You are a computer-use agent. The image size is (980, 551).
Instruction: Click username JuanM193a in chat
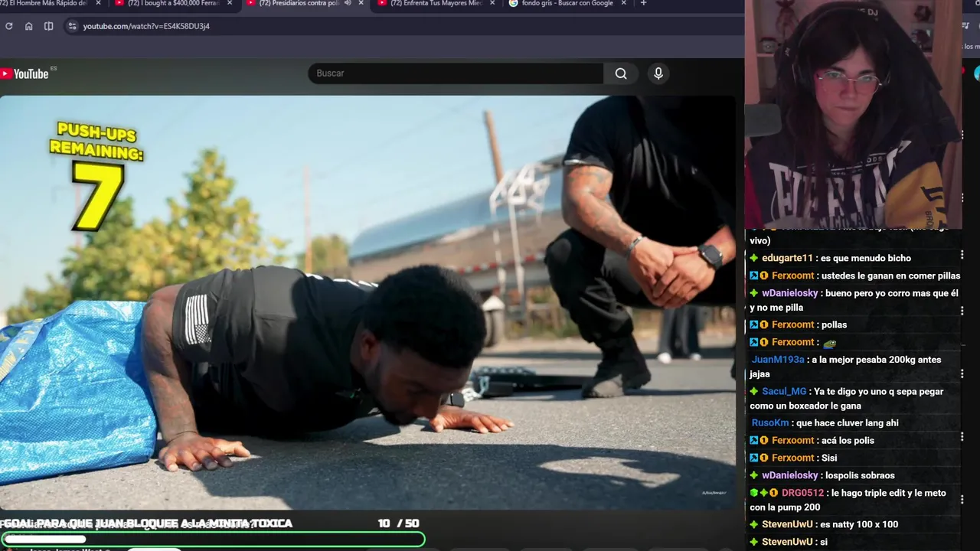click(778, 360)
